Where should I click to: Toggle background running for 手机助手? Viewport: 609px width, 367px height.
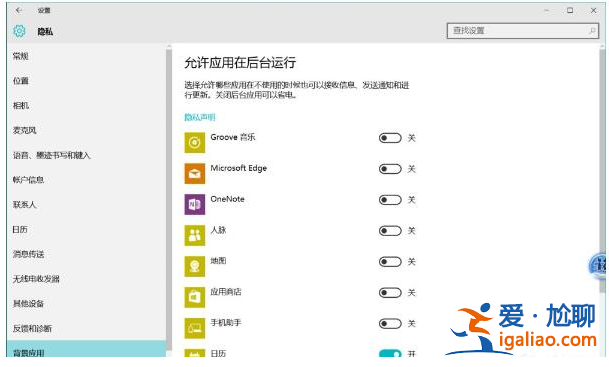390,324
